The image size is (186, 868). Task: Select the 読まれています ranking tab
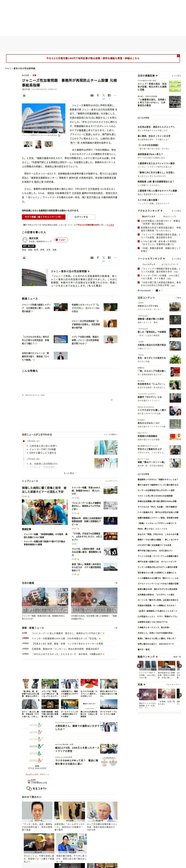click(148, 217)
